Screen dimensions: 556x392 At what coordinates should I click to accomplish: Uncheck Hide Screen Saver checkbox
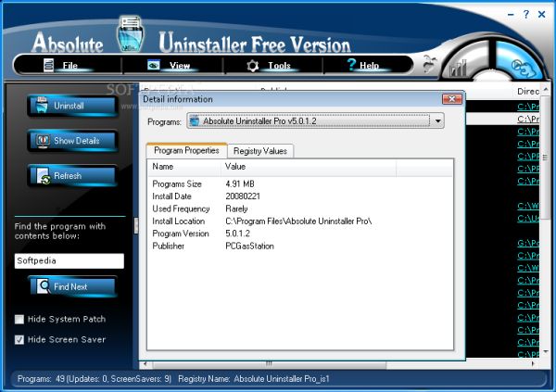tap(19, 340)
